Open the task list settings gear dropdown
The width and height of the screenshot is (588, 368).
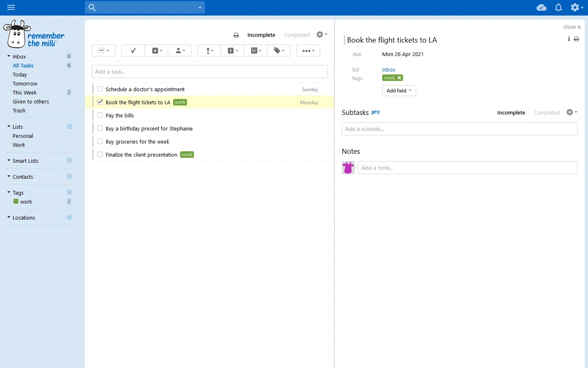click(322, 35)
